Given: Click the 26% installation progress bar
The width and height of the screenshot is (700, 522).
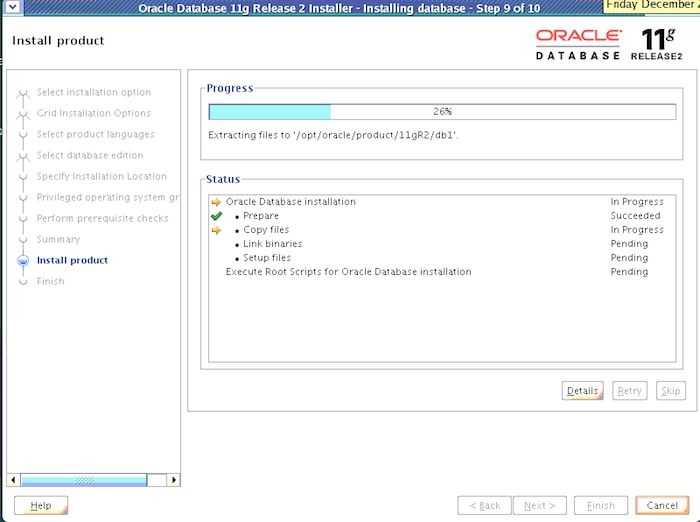Looking at the screenshot, I should (x=442, y=112).
